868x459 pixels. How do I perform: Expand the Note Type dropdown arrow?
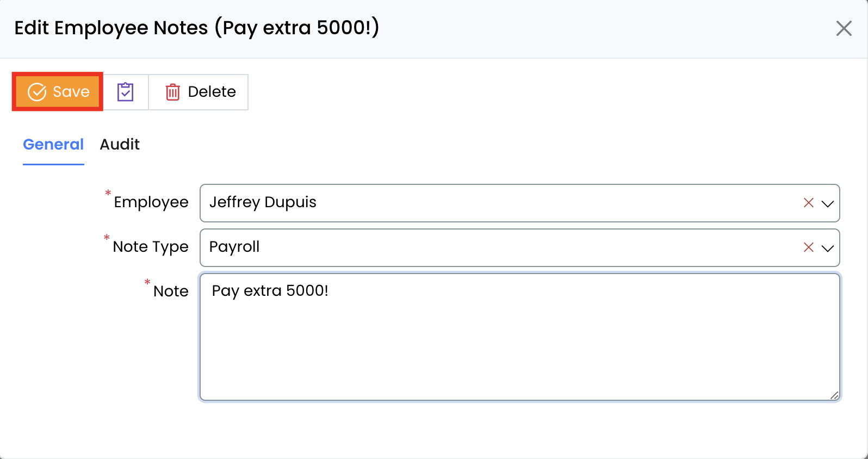point(828,248)
